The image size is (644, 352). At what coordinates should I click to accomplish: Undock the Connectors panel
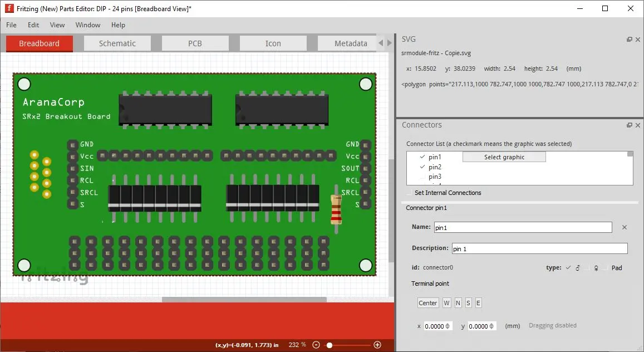click(x=630, y=125)
